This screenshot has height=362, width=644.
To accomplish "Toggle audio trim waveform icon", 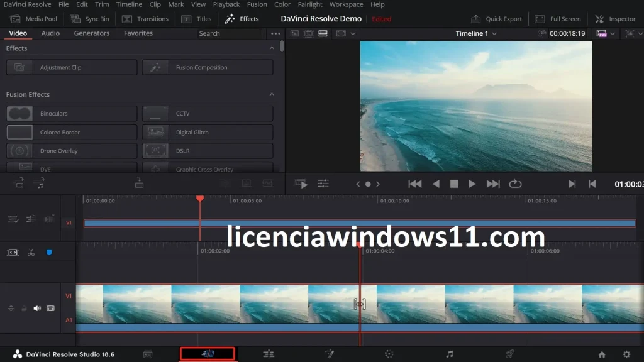I will [49, 219].
